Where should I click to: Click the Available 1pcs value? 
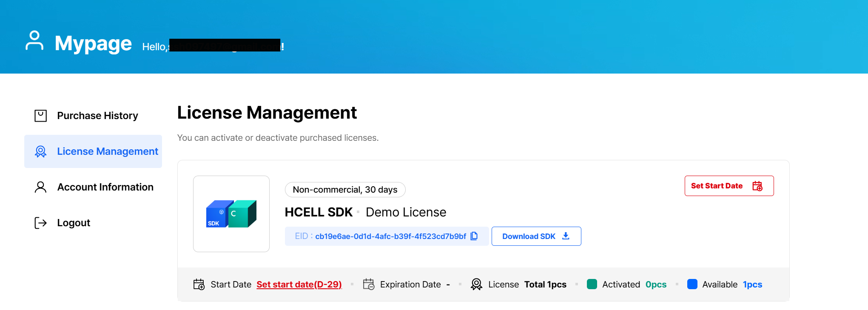pos(752,284)
